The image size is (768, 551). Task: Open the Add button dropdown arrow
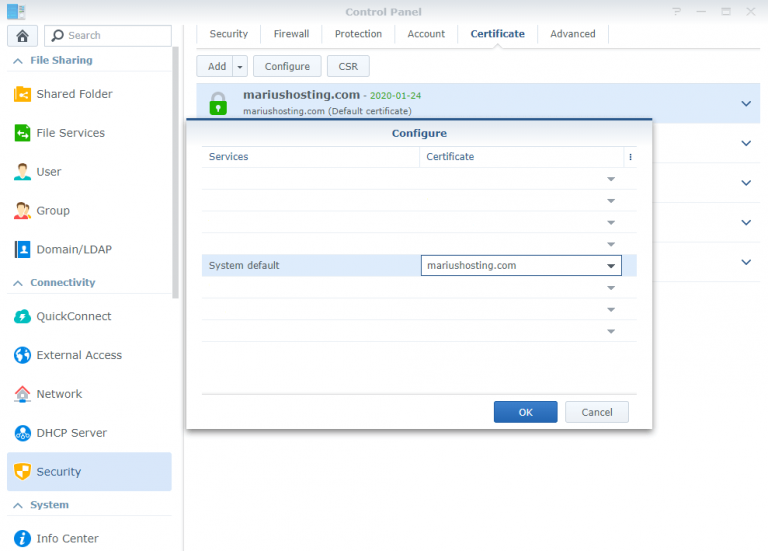pyautogui.click(x=240, y=67)
